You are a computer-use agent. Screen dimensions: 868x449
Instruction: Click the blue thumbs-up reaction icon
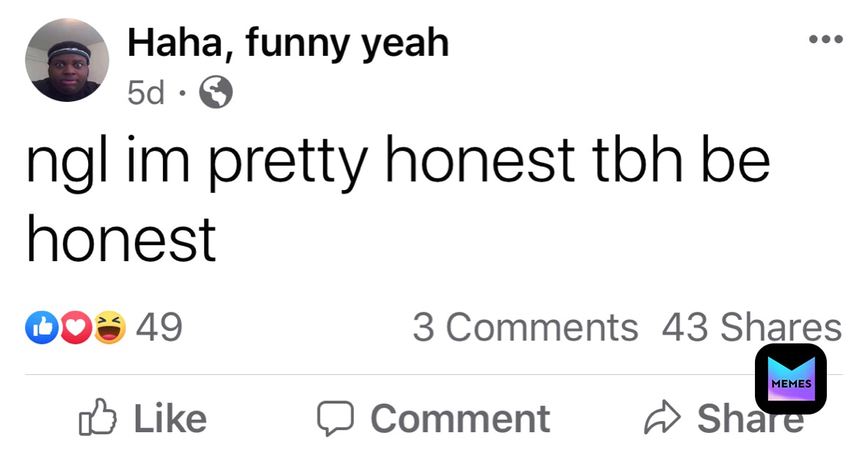click(42, 327)
